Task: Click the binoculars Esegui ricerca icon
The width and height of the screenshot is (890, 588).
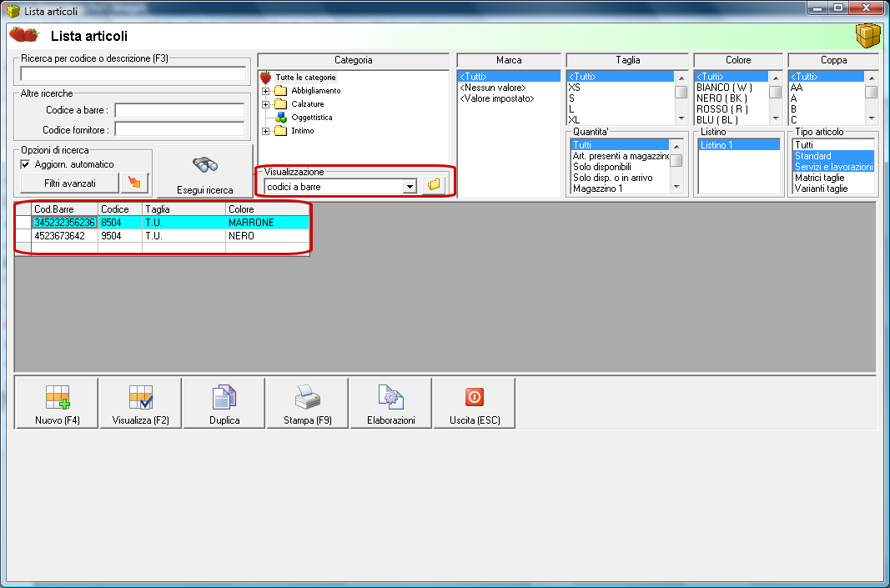Action: tap(205, 165)
